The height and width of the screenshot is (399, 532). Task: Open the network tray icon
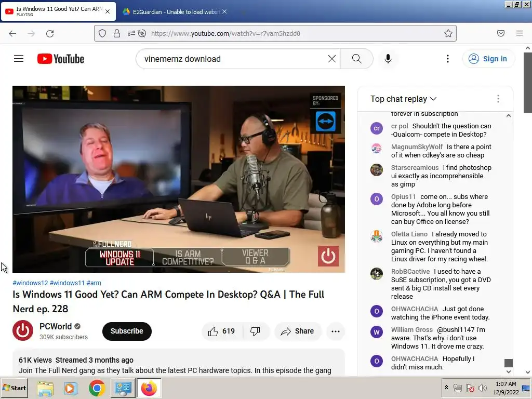457,388
